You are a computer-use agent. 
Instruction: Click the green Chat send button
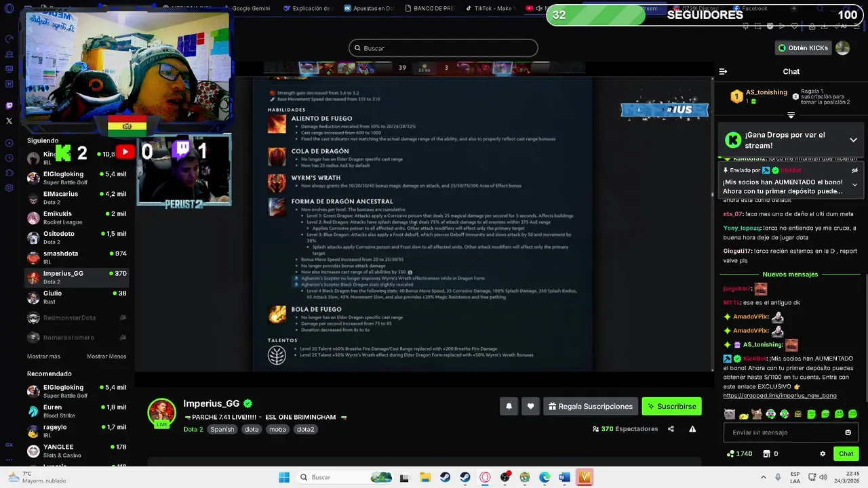[x=846, y=453]
